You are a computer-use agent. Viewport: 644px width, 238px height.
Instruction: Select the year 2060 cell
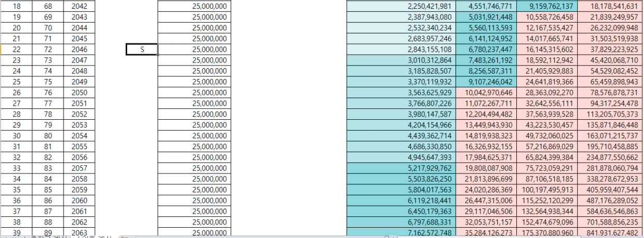[x=80, y=200]
